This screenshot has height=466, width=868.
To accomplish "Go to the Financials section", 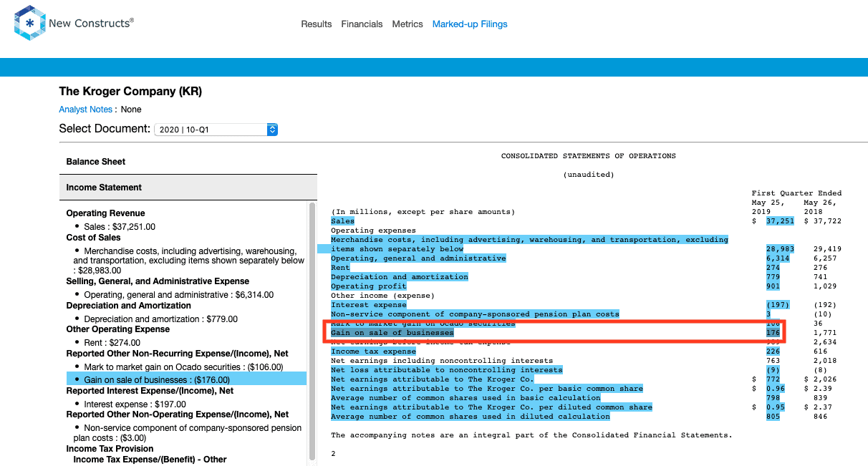I will 362,24.
